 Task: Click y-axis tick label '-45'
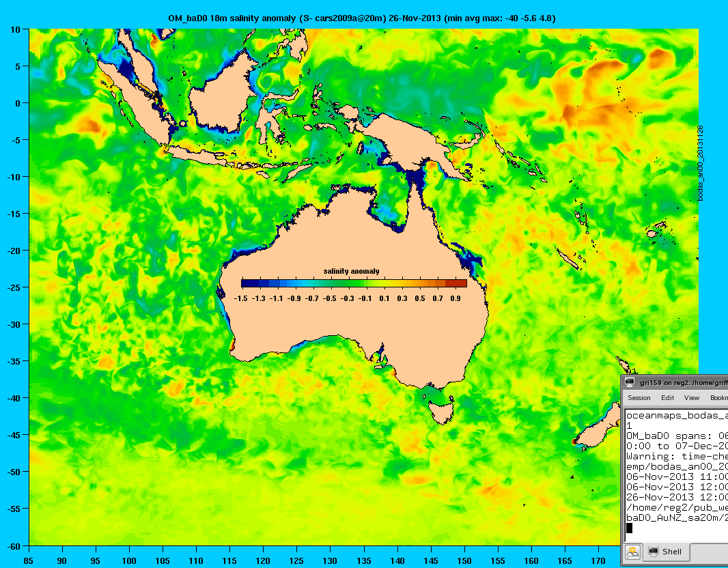[15, 436]
